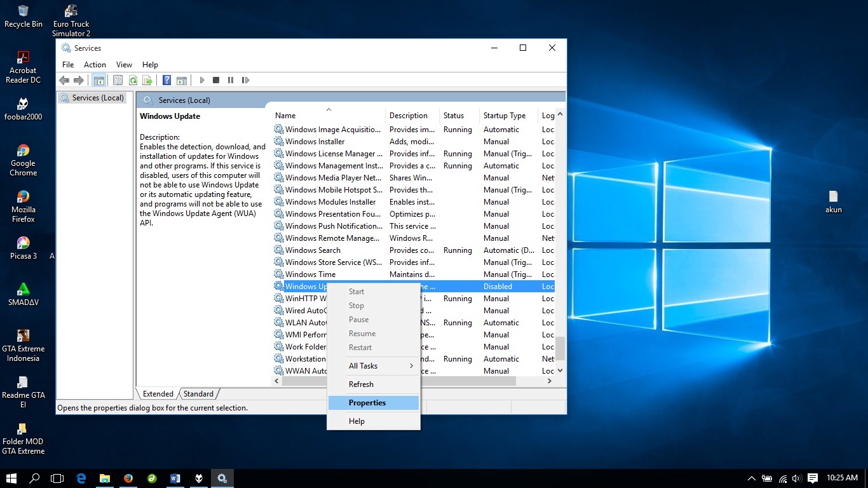Click the Stop Service square toolbar icon
The image size is (868, 488).
pyautogui.click(x=216, y=80)
